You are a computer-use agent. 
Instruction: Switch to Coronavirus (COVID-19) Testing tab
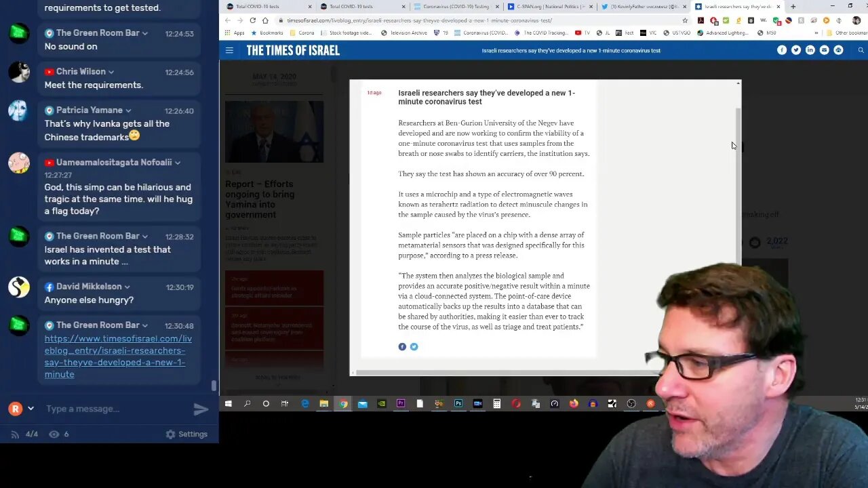[x=456, y=7]
